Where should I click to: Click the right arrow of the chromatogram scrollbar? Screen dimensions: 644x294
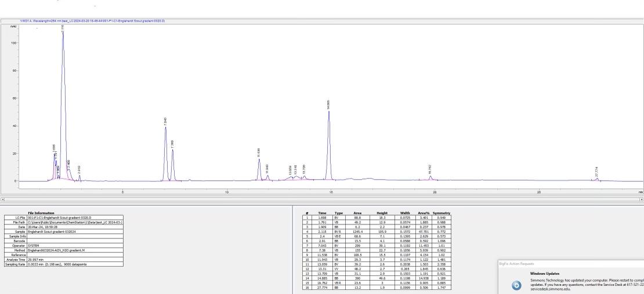click(x=642, y=199)
